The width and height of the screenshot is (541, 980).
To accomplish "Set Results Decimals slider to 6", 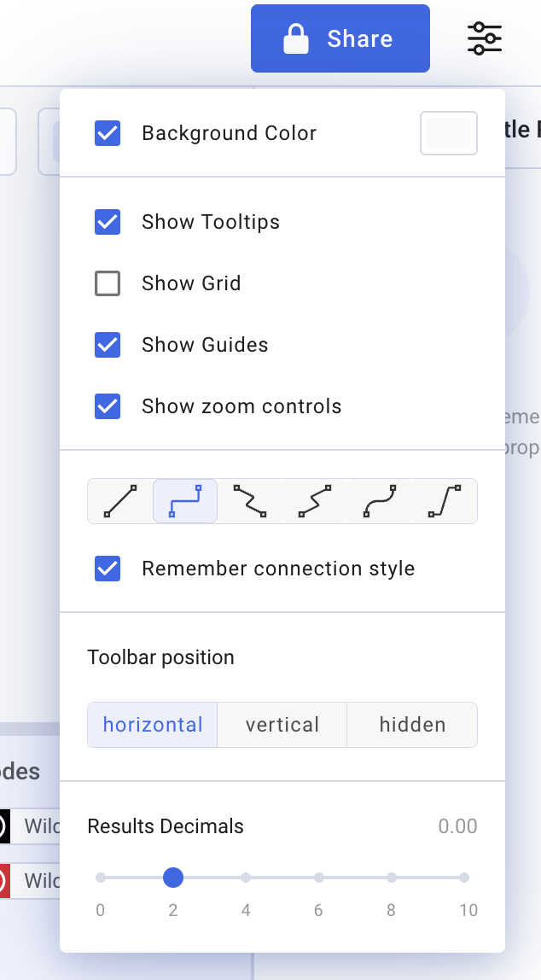I will 318,878.
